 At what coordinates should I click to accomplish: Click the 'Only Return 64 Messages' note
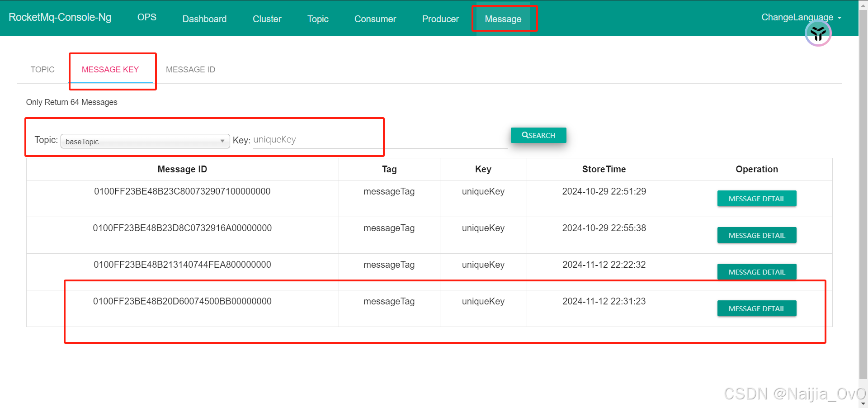click(x=71, y=102)
